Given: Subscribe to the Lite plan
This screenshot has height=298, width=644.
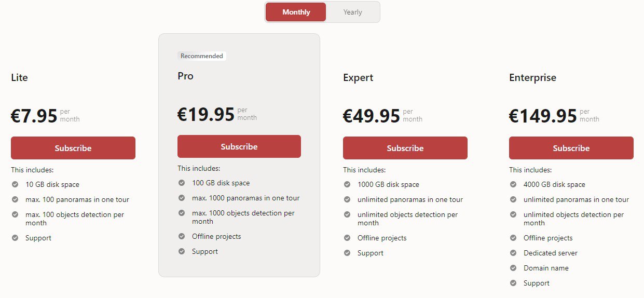Looking at the screenshot, I should (73, 148).
